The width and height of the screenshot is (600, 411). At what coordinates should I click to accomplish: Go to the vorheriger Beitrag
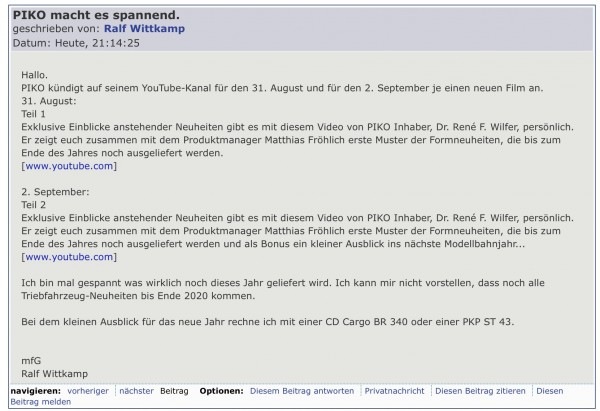pyautogui.click(x=88, y=390)
